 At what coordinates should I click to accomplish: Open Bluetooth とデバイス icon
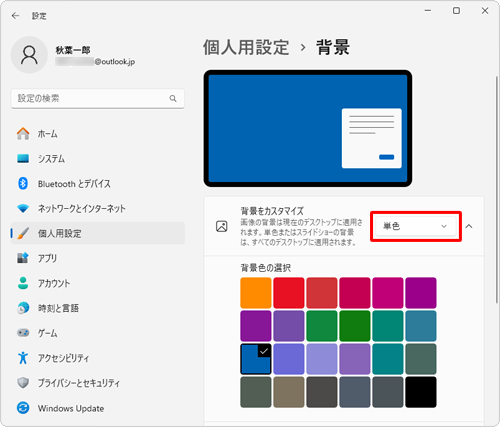[23, 183]
